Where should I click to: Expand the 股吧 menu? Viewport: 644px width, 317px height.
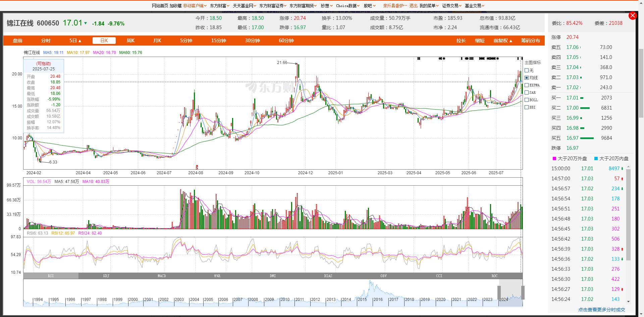370,6
